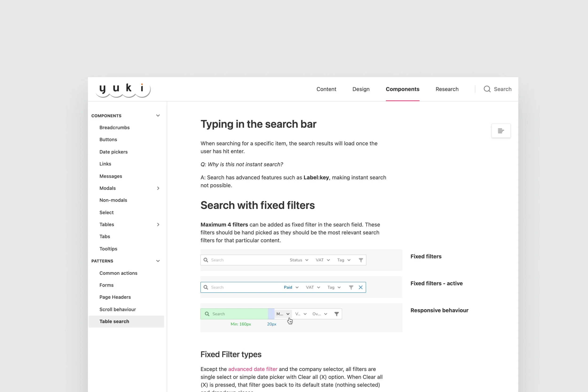Click the 'Typing in the search bar' heading
Viewport: 588px width, 392px height.
[x=258, y=125]
